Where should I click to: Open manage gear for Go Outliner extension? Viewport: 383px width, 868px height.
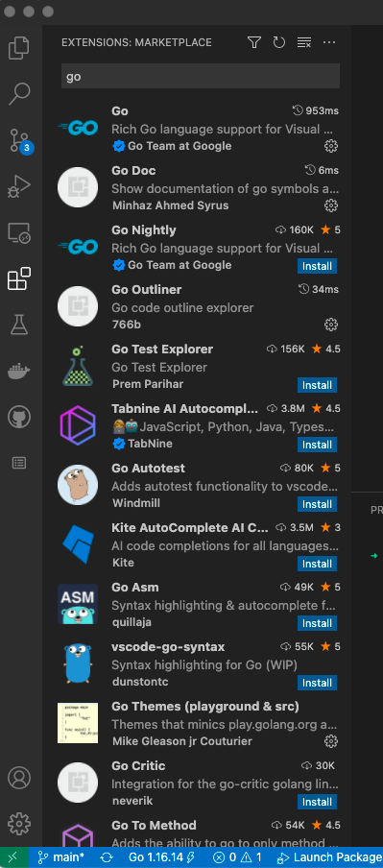(331, 325)
